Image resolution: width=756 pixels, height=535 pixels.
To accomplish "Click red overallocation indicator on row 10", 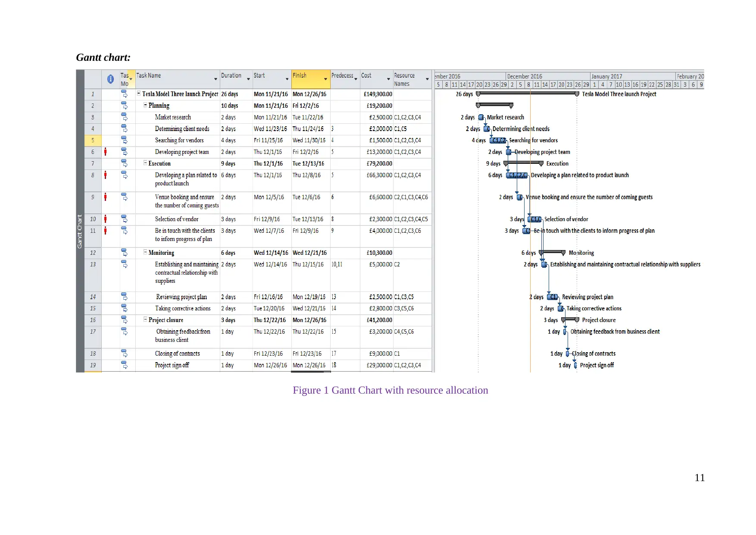I will point(106,219).
